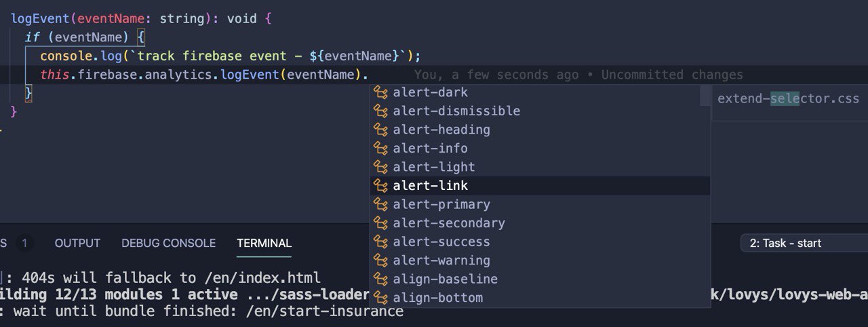Viewport: 868px width, 327px height.
Task: Open the '2: Task - start' terminal dropdown
Action: point(804,243)
